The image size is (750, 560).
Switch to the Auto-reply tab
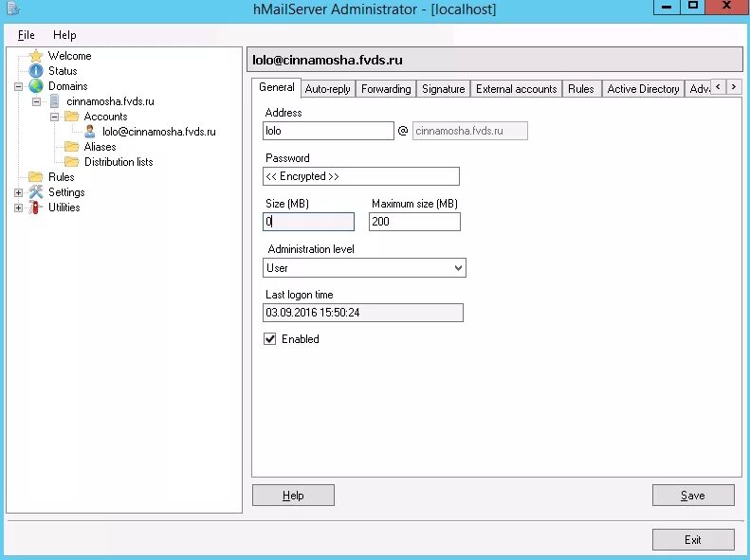[x=328, y=89]
